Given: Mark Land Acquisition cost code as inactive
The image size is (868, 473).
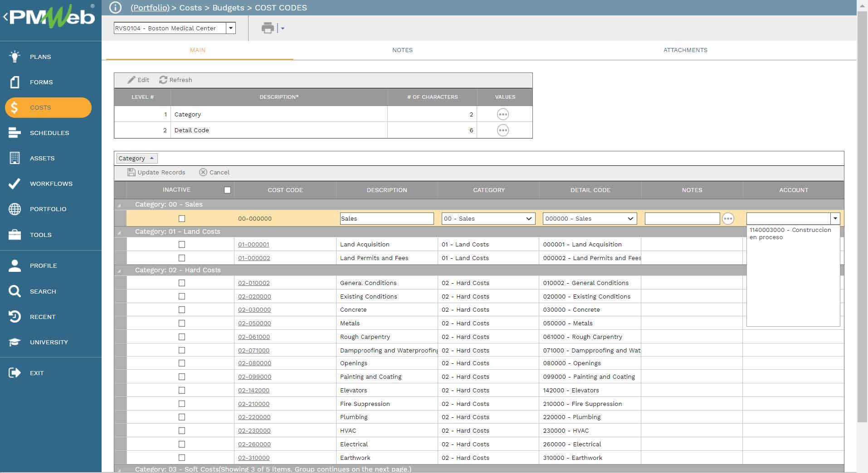Looking at the screenshot, I should pos(182,245).
